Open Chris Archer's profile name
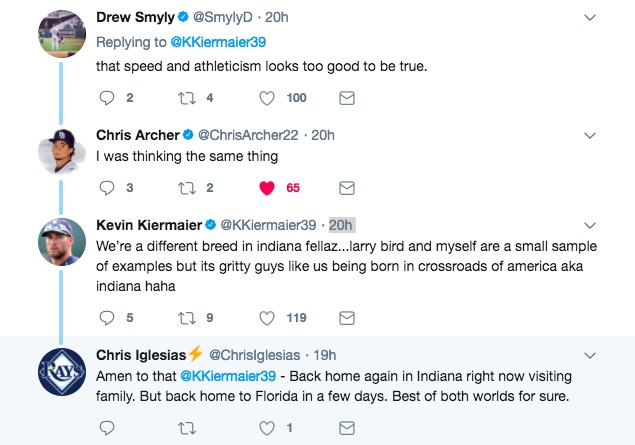Image resolution: width=635 pixels, height=445 pixels. point(138,135)
